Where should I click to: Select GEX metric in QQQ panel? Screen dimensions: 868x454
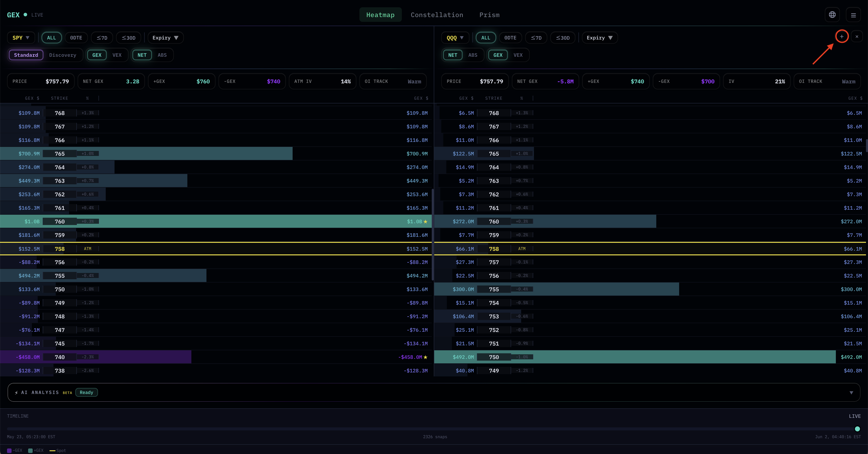[498, 55]
